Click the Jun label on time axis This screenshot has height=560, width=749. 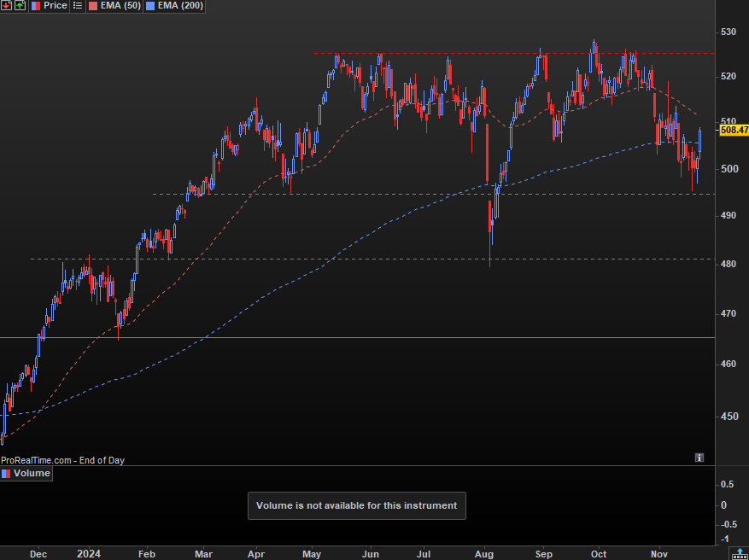click(370, 554)
